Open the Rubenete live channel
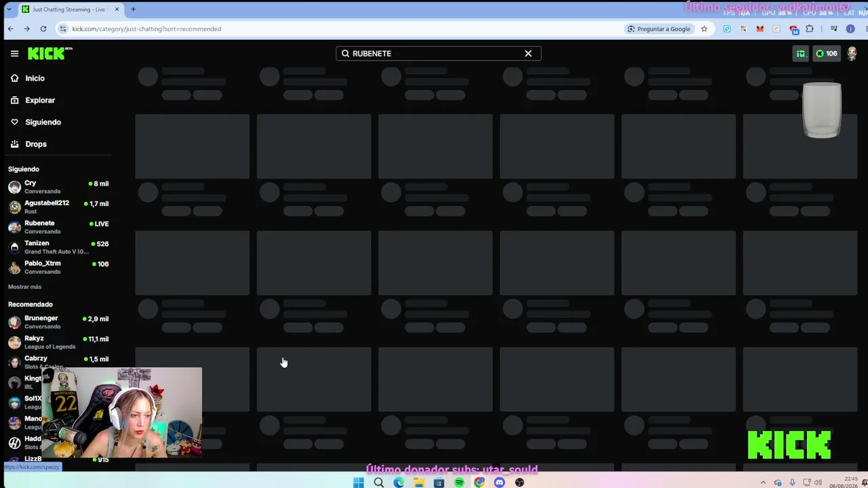 pos(58,227)
